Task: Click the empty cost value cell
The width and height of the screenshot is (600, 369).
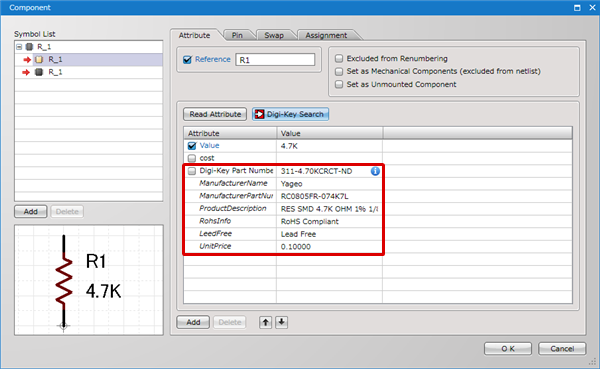Action: point(329,158)
